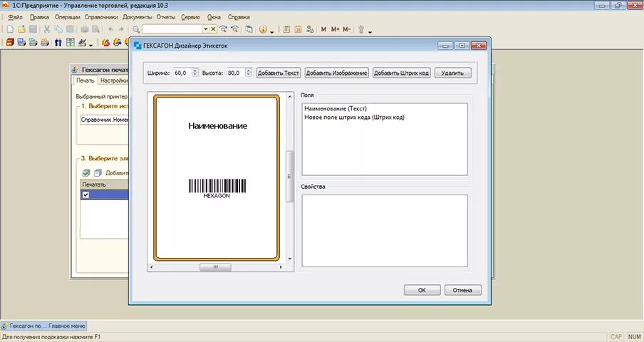Click the toolbar search input field

point(172,29)
